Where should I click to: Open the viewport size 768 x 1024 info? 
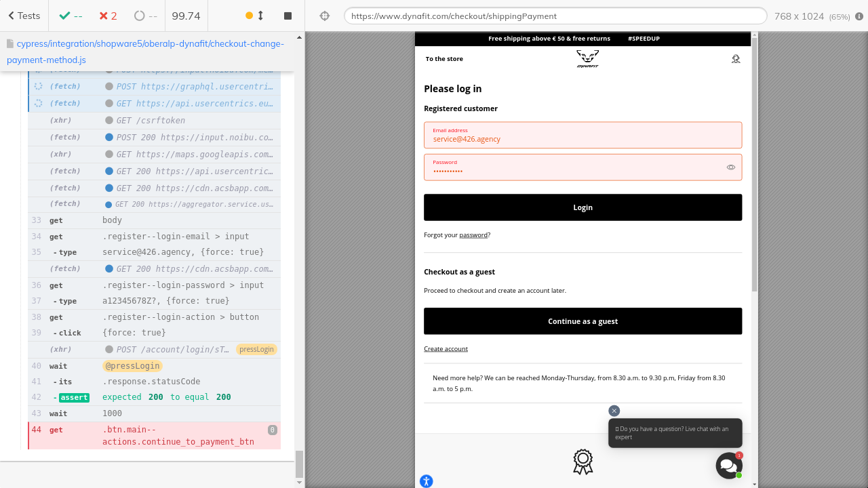point(812,16)
